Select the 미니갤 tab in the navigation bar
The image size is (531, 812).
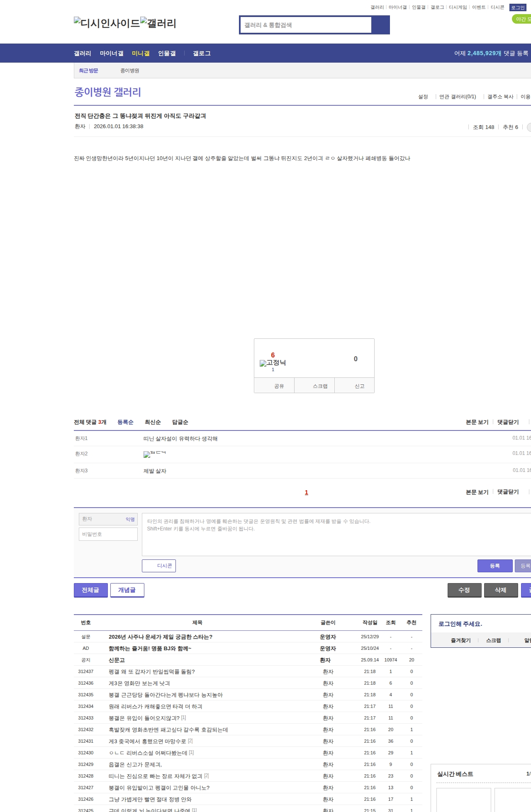[x=141, y=53]
